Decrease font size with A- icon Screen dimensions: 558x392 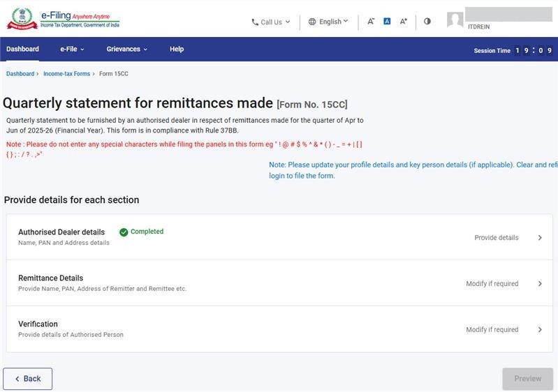coord(371,22)
